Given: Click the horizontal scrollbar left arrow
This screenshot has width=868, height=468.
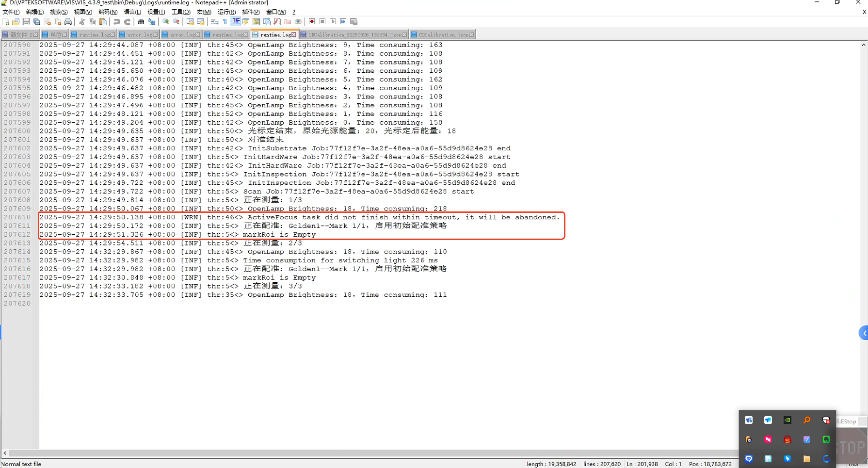Looking at the screenshot, I should click(5, 453).
